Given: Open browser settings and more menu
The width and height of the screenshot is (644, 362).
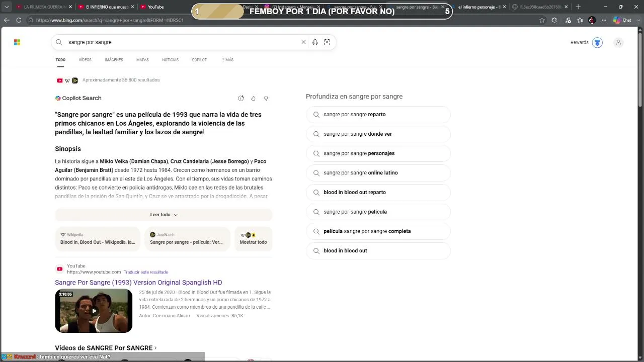Looking at the screenshot, I should 603,20.
